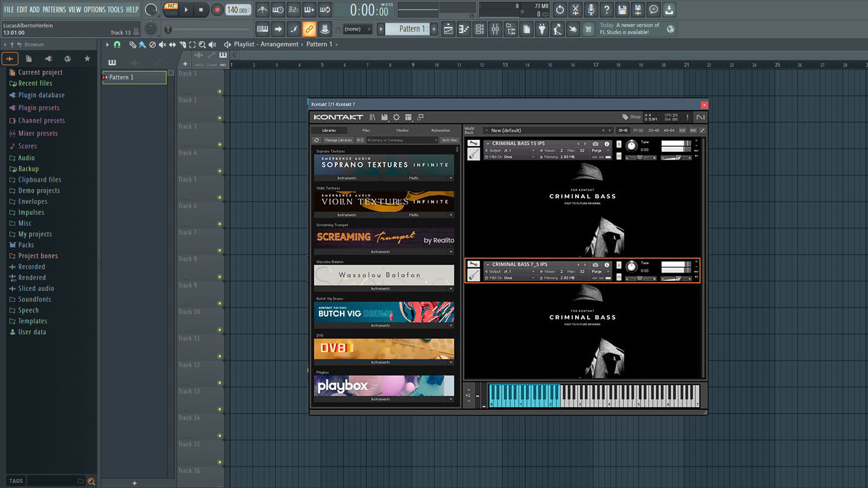The height and width of the screenshot is (488, 868).
Task: Toggle solo S button on CRIMINAL BASS 7_5 IPS
Action: point(619,265)
